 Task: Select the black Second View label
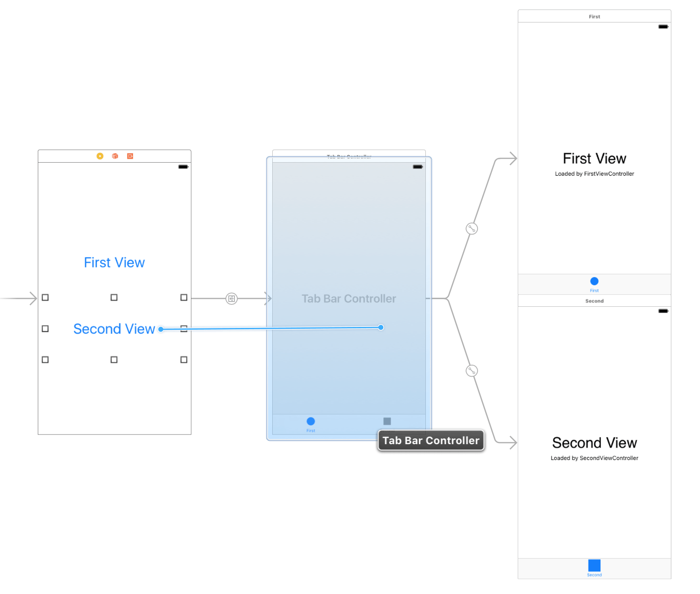pyautogui.click(x=594, y=443)
